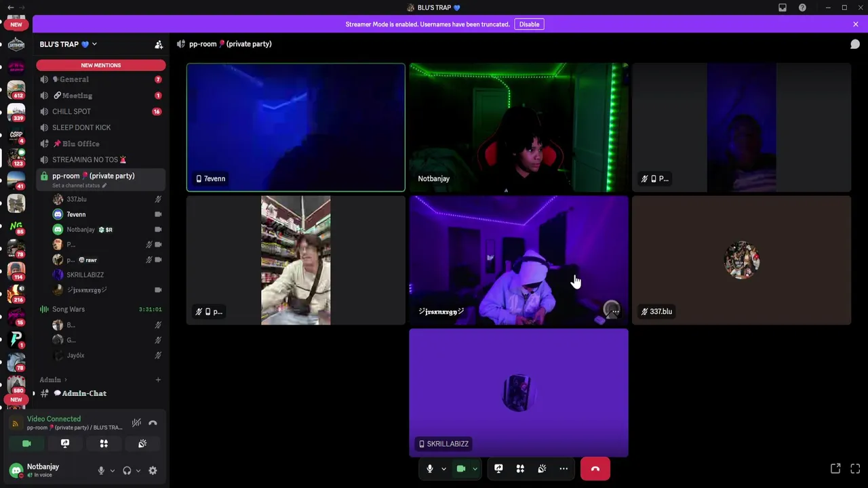Open Activities from the left voice panel
Viewport: 868px width, 488px height.
tap(104, 443)
